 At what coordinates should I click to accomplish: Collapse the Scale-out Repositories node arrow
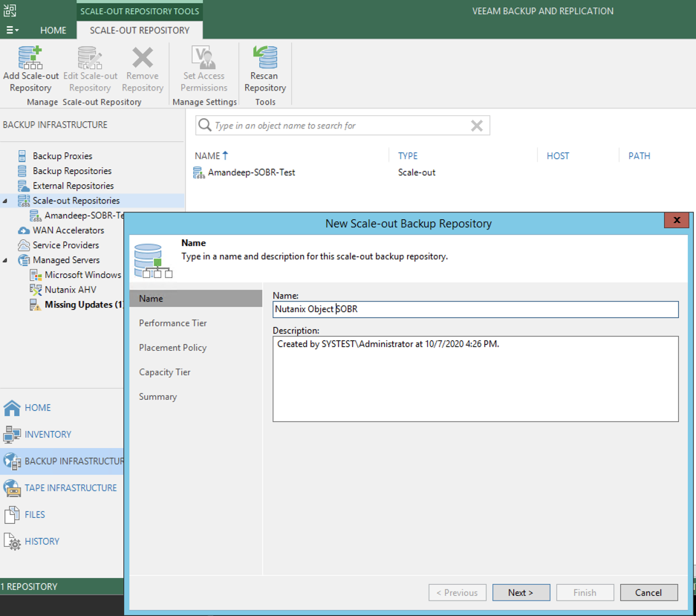pyautogui.click(x=5, y=201)
